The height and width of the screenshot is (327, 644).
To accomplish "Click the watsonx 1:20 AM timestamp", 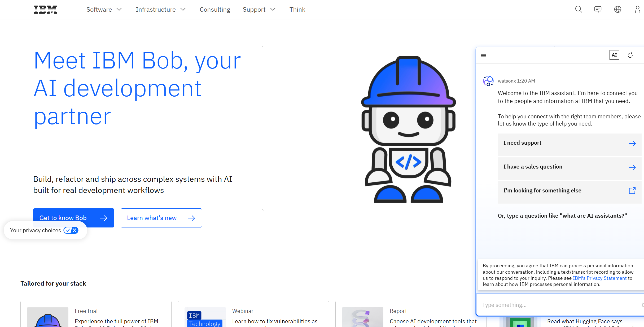I will click(516, 81).
